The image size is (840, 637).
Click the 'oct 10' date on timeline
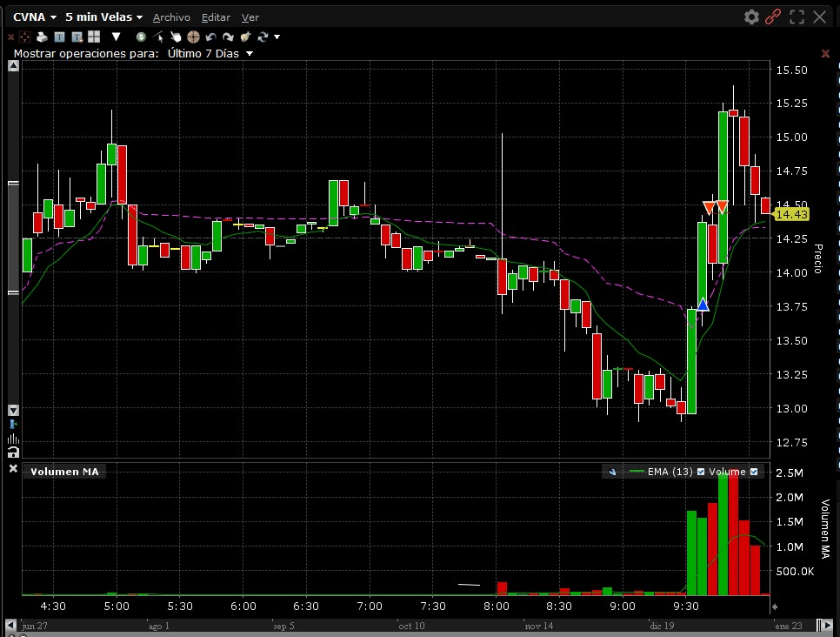coord(411,626)
